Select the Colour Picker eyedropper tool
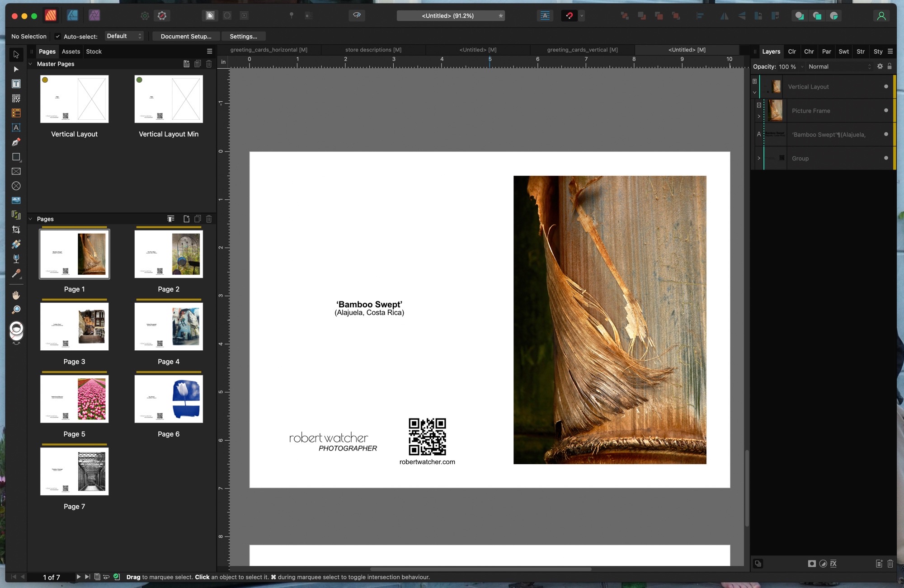 coord(16,273)
